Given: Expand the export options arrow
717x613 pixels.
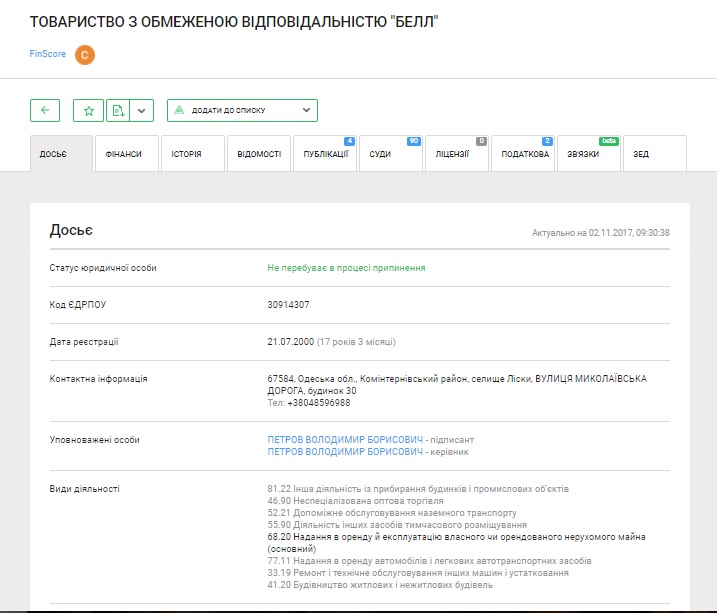Looking at the screenshot, I should (143, 110).
